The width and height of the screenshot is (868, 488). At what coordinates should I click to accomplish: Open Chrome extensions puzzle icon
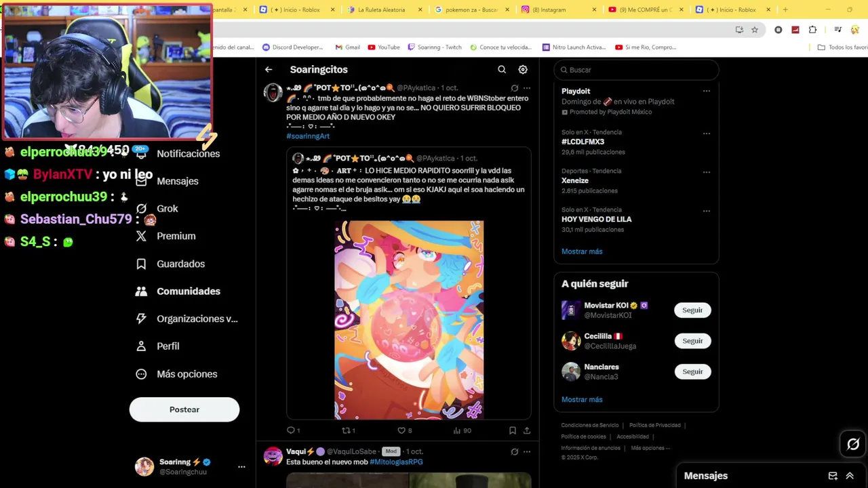812,30
